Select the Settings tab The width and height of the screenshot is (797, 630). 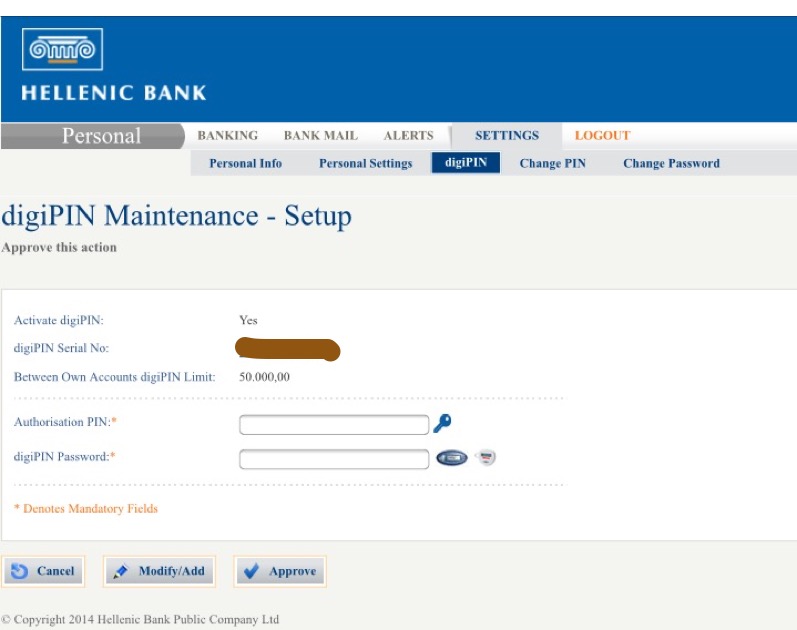coord(506,136)
